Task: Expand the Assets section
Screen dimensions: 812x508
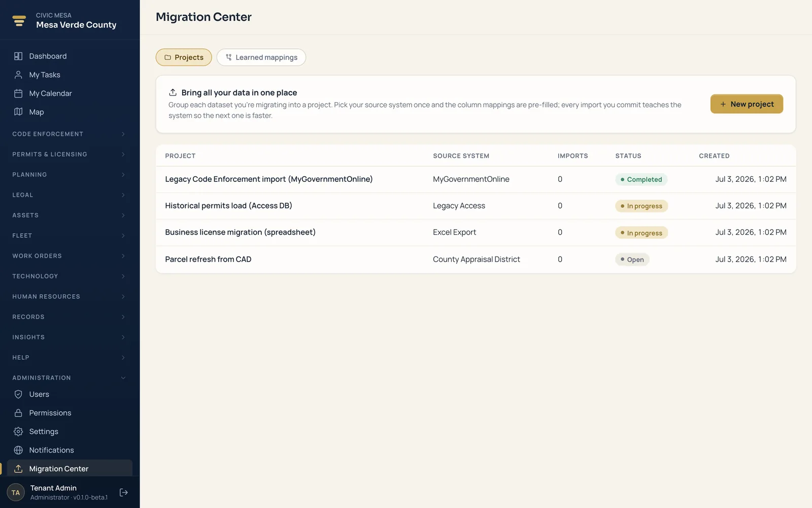Action: tap(70, 215)
